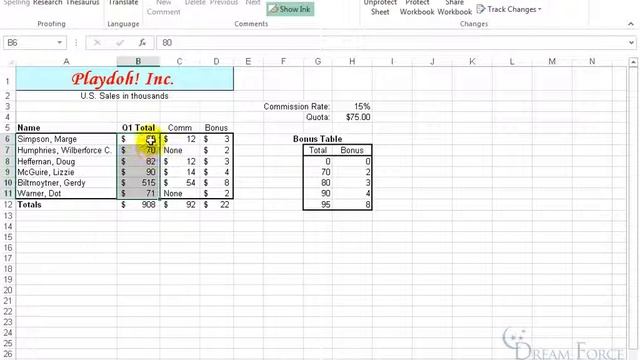Select column A header
This screenshot has width=640, height=360.
pyautogui.click(x=66, y=62)
